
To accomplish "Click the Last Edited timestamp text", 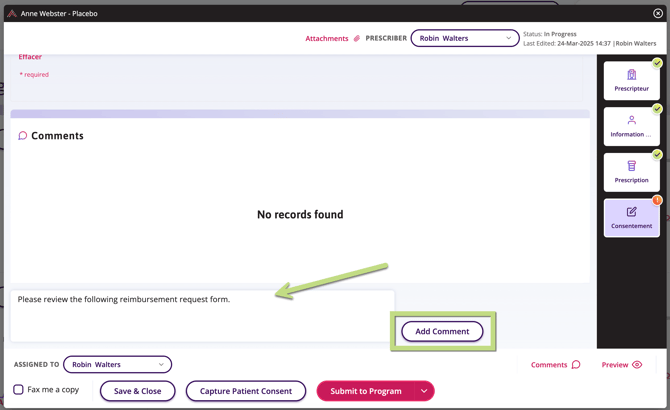I will [x=590, y=43].
